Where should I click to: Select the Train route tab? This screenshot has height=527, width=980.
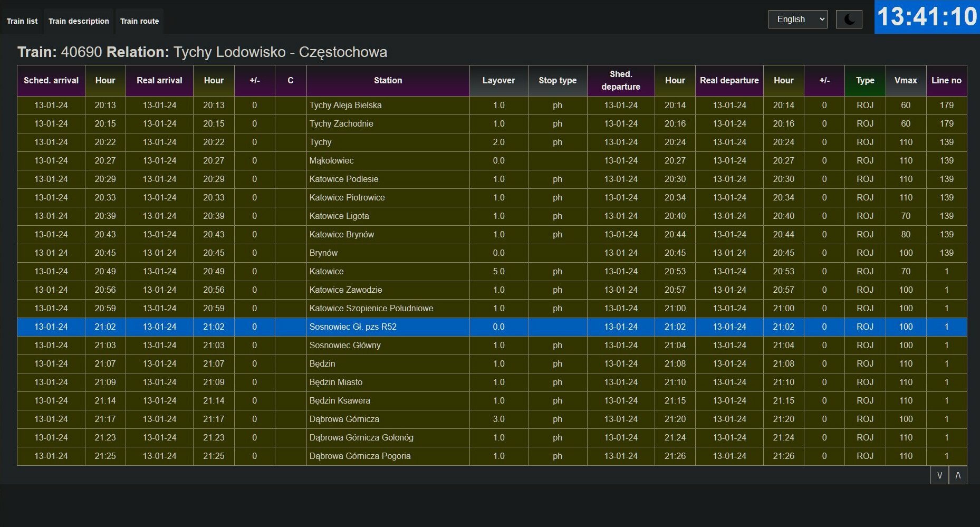point(139,21)
